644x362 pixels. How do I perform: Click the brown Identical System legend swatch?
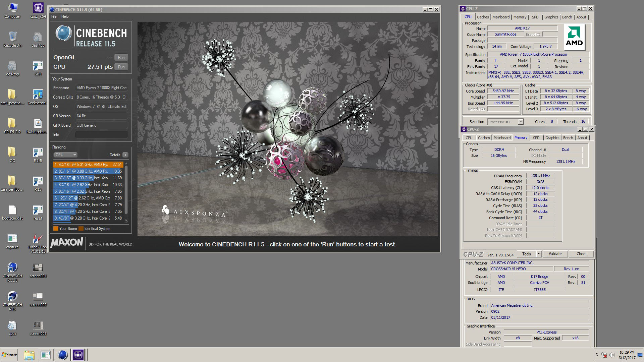point(80,229)
